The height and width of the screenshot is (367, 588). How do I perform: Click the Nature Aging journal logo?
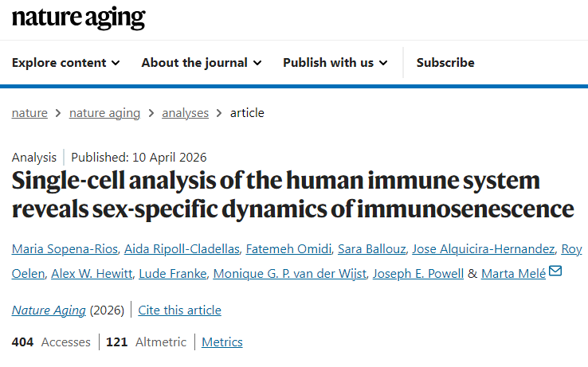(x=78, y=18)
